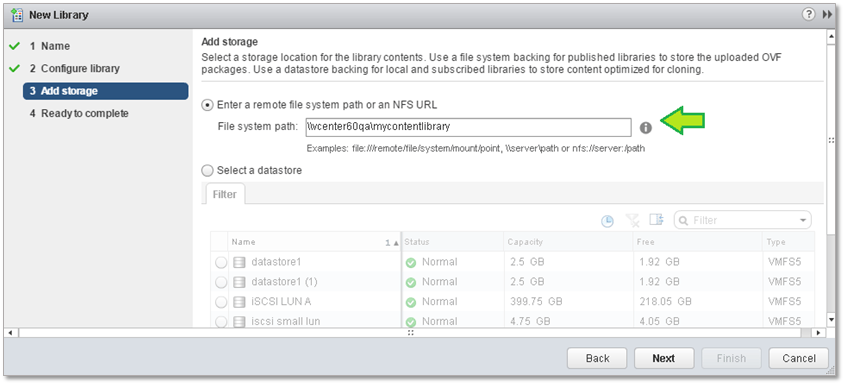Viewport: 845px width, 385px height.
Task: Click the datastore1 datastore icon
Action: pyautogui.click(x=239, y=263)
